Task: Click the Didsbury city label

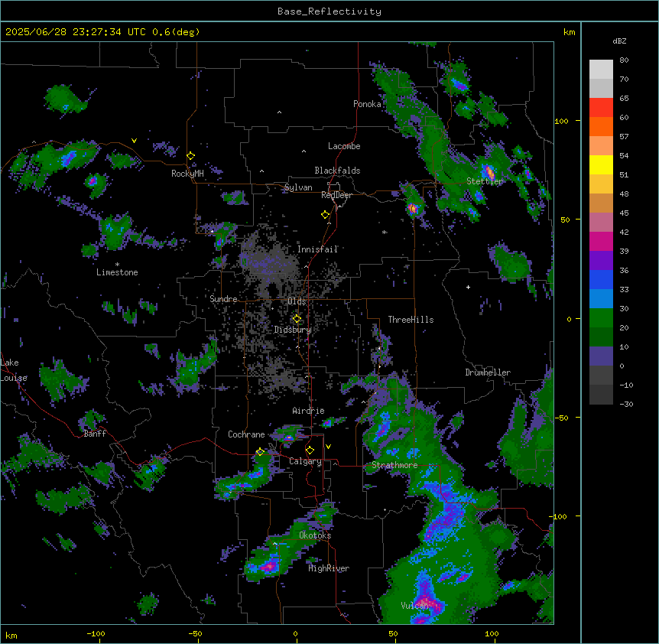Action: 293,330
